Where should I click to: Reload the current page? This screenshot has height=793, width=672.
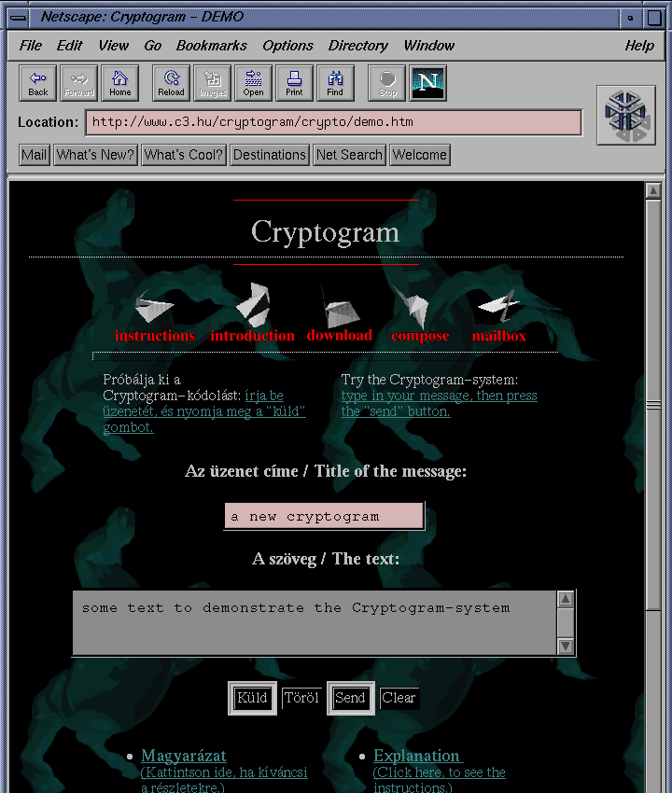click(171, 83)
